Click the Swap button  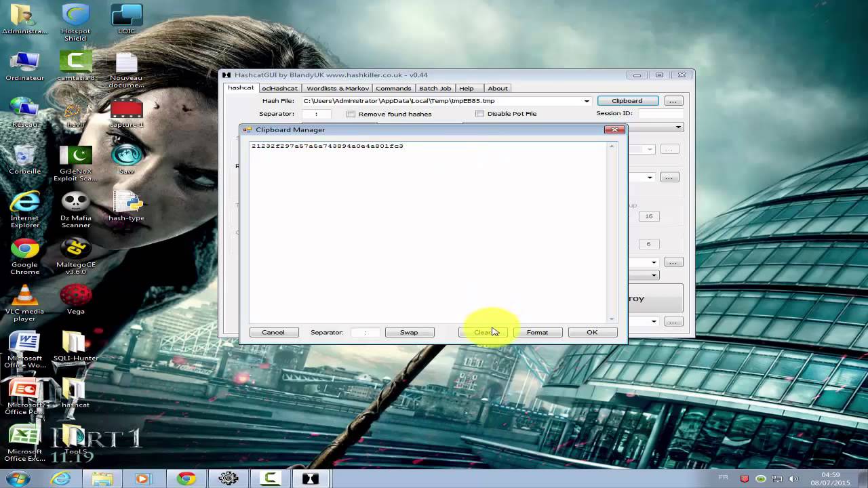coord(409,332)
